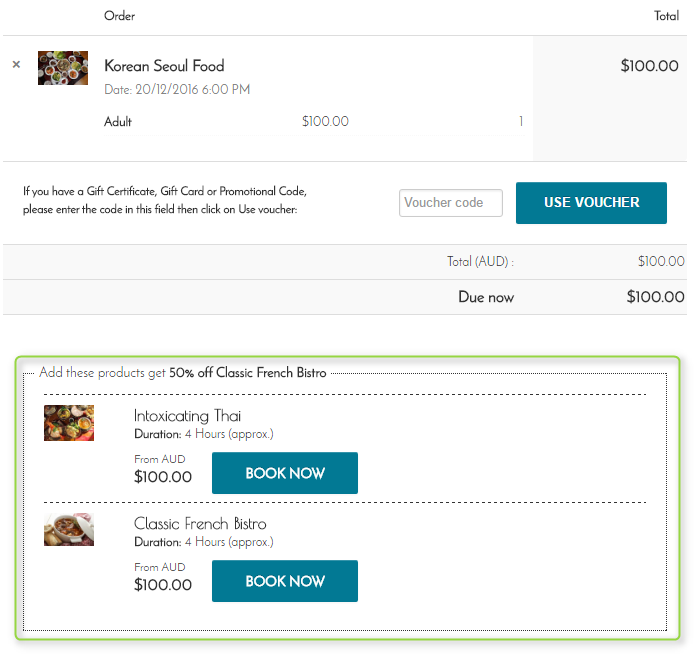Book the Classic French Bistro experience now
The width and height of the screenshot is (698, 658).
point(285,581)
